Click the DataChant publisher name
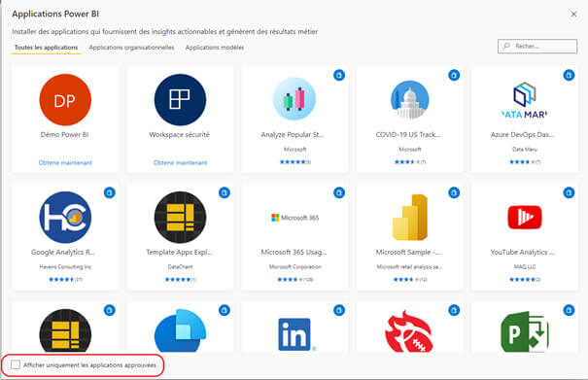This screenshot has width=588, height=380. tap(181, 266)
